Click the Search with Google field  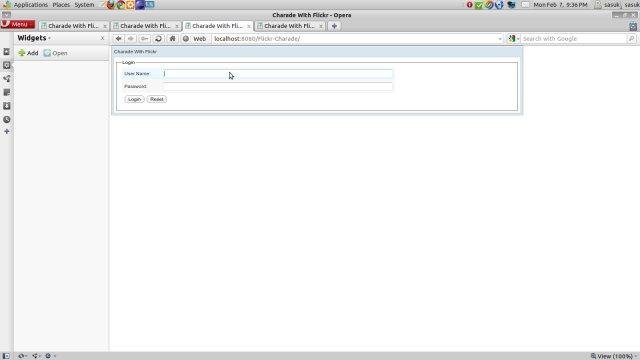coord(573,39)
